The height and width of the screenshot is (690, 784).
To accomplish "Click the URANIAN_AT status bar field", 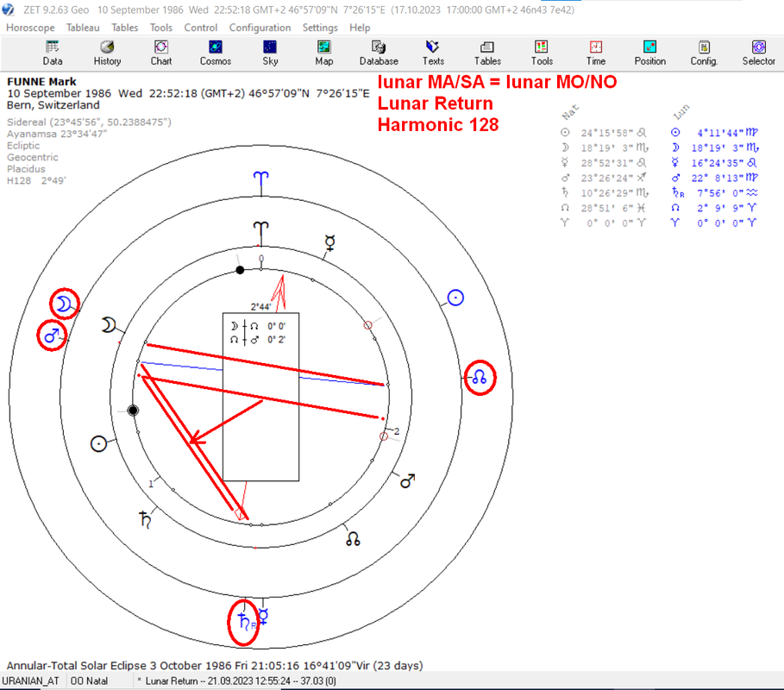I will pyautogui.click(x=30, y=681).
